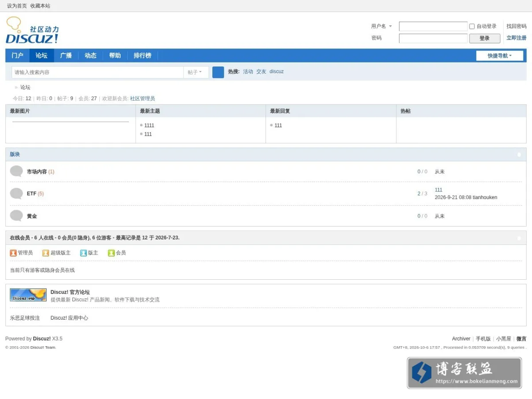Image resolution: width=532 pixels, height=399 pixels.
Task: Click the 版主 user group icon
Action: [83, 253]
